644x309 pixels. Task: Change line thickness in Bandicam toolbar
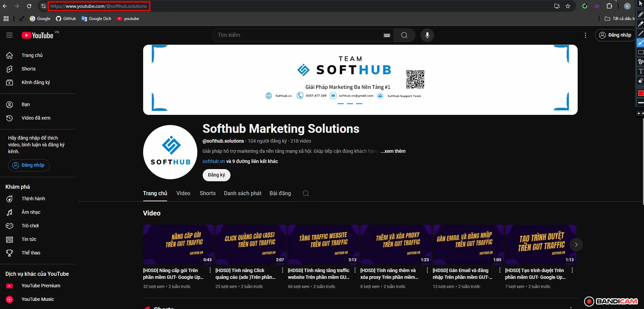pyautogui.click(x=641, y=103)
